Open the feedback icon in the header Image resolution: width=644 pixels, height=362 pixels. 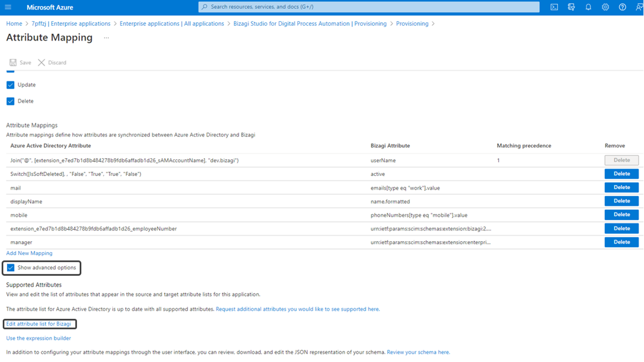pos(639,7)
